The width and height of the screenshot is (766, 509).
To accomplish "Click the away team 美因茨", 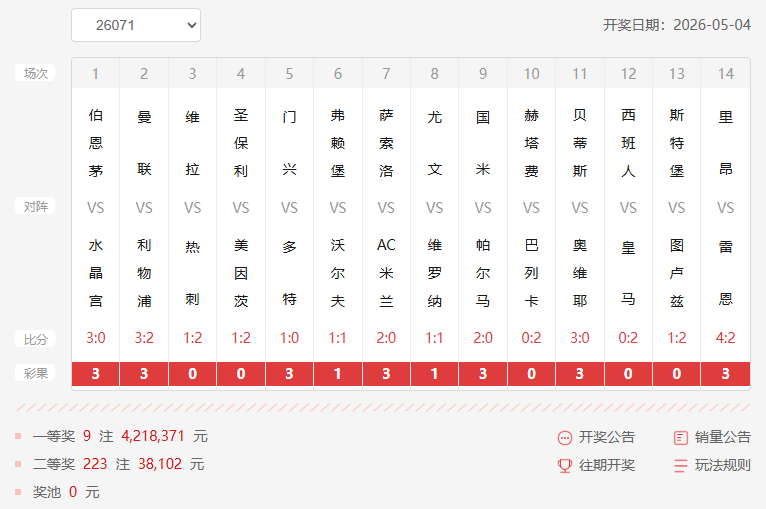I will coord(241,273).
